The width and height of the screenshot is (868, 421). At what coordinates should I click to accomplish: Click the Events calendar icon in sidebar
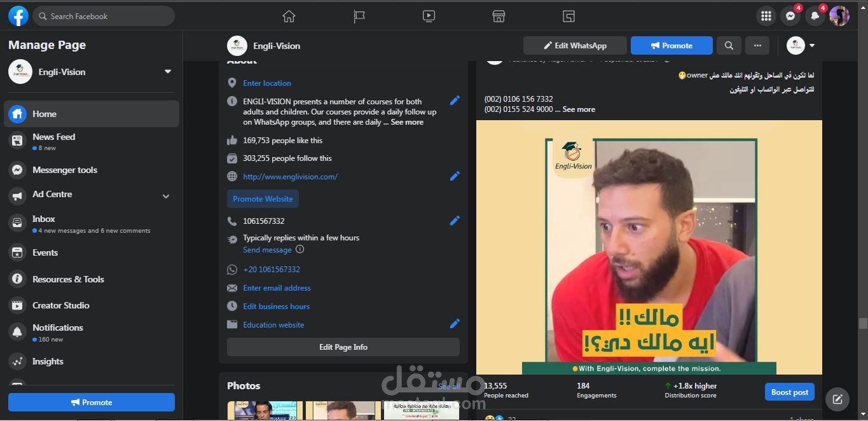click(17, 252)
